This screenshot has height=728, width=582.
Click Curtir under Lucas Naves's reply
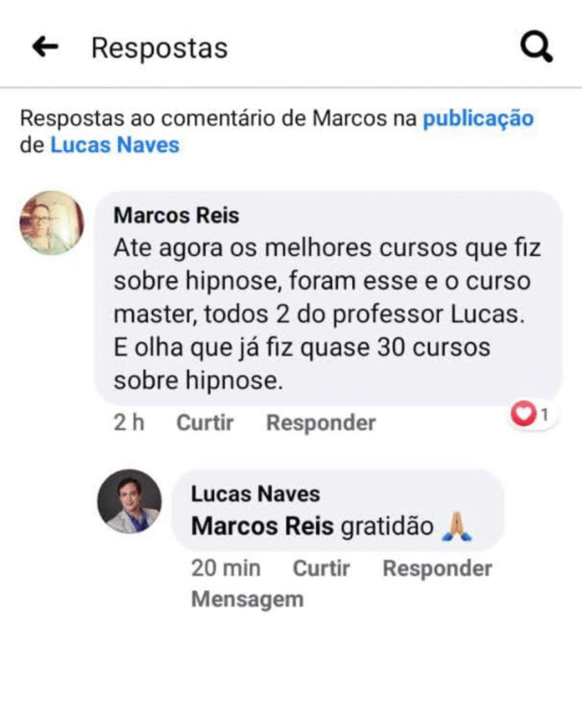[x=321, y=568]
